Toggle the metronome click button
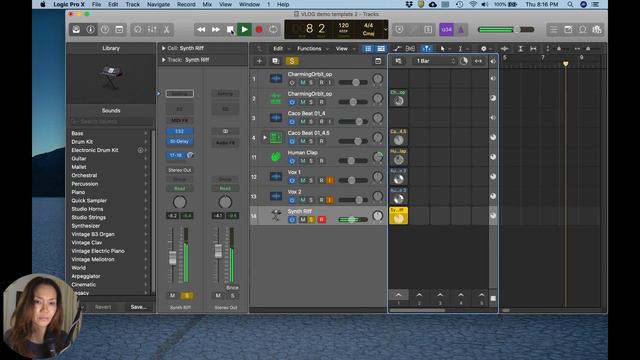Screen dimensions: 640x360 point(461,29)
